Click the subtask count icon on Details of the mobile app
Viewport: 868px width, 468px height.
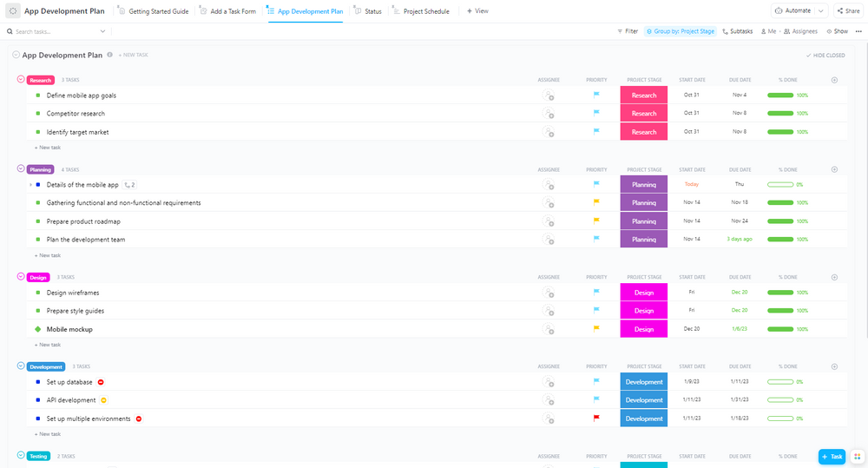(129, 185)
